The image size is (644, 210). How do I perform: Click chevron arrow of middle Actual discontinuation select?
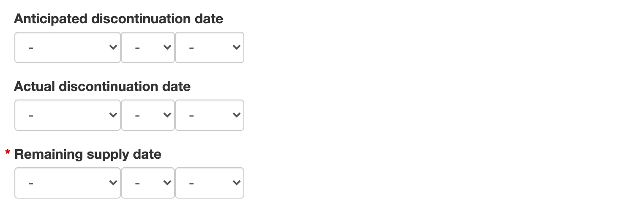tap(167, 115)
